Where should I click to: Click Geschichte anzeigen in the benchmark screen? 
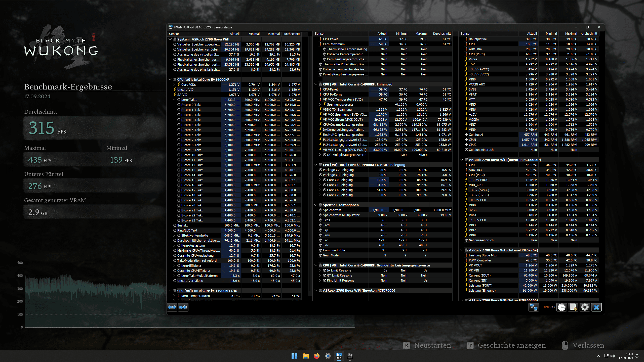pyautogui.click(x=506, y=345)
